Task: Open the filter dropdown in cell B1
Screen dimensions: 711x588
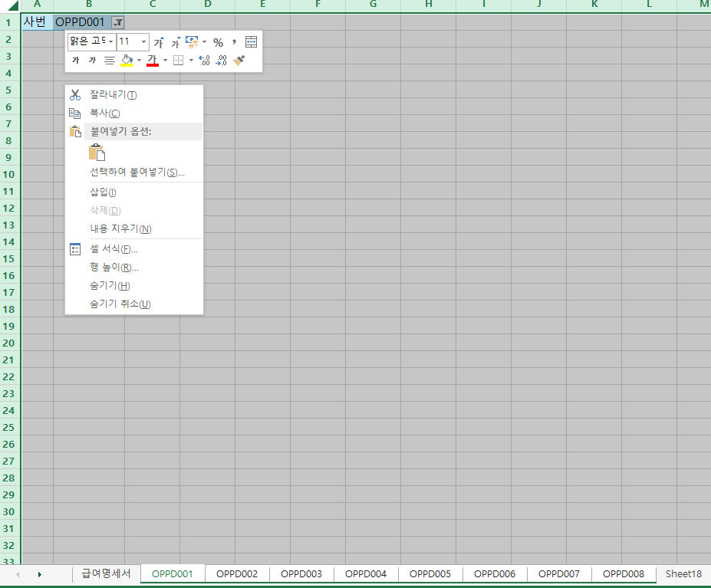Action: pyautogui.click(x=117, y=22)
